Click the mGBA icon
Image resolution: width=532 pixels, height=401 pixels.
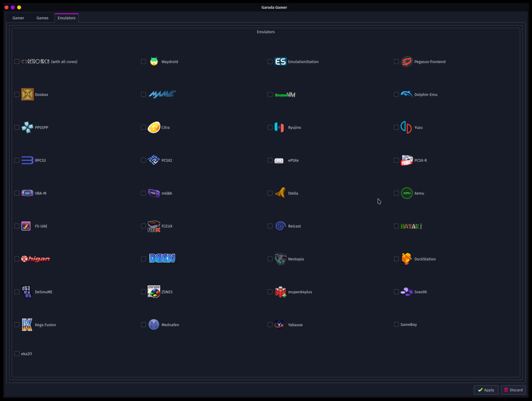pyautogui.click(x=154, y=193)
